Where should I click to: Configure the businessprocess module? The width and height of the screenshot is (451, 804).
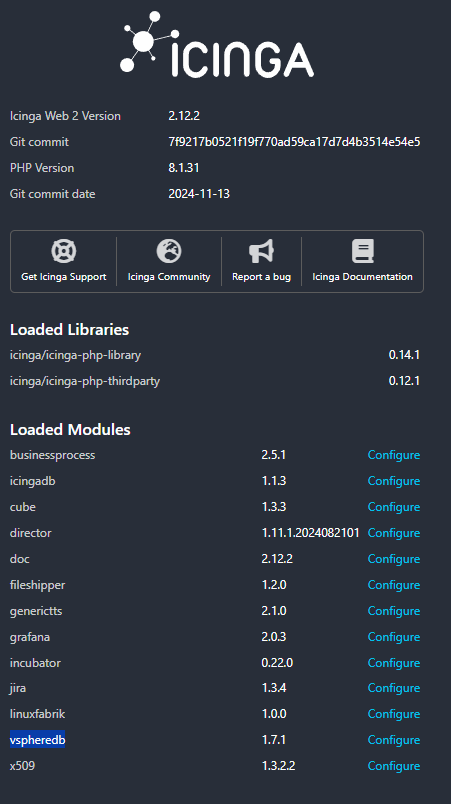(x=394, y=455)
